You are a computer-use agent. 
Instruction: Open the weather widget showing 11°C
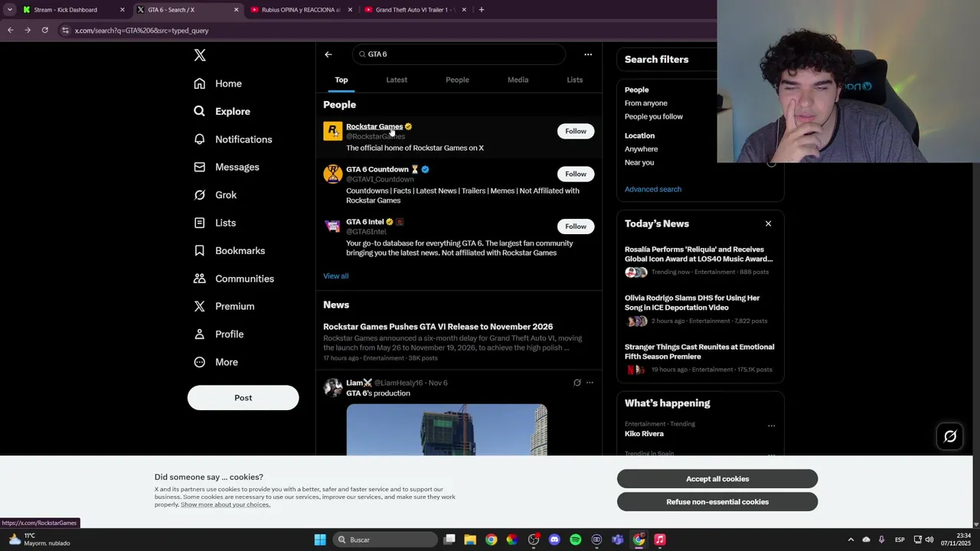pyautogui.click(x=40, y=540)
